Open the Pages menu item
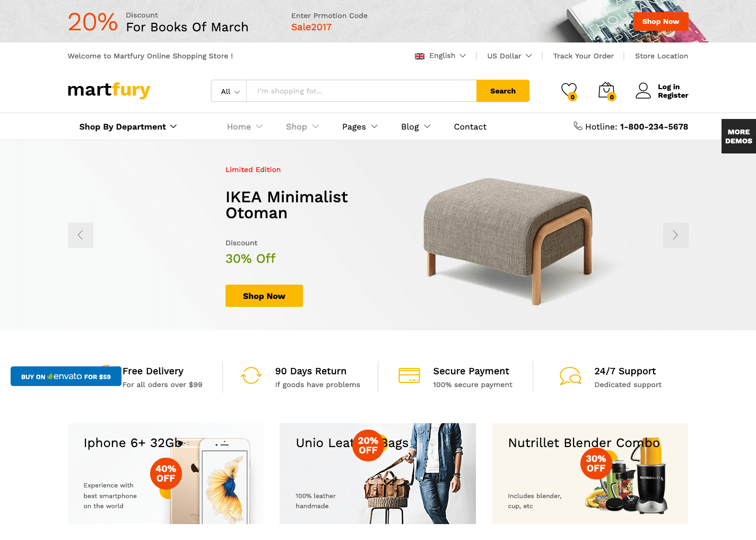This screenshot has height=540, width=756. click(360, 127)
